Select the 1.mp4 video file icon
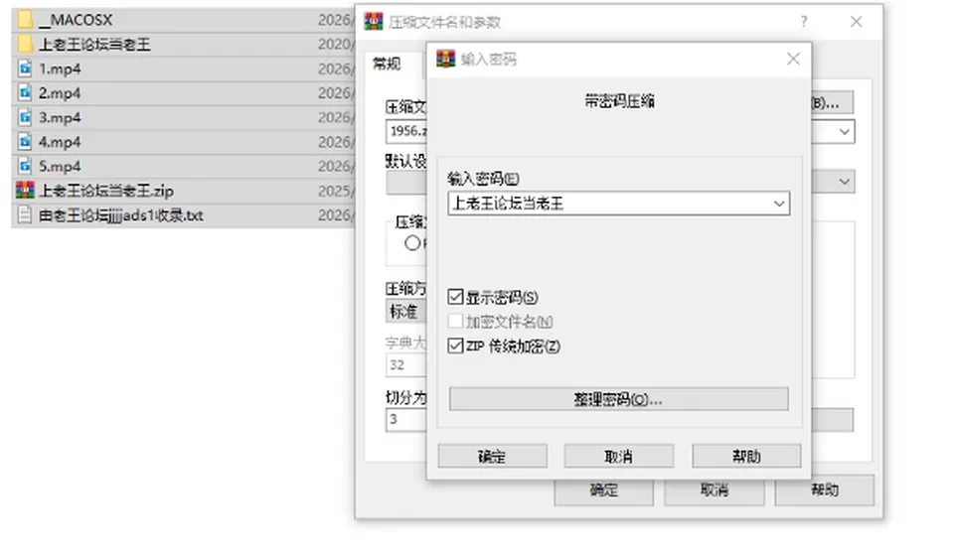 24,69
